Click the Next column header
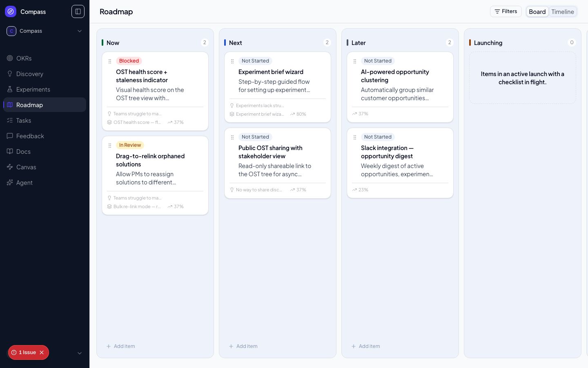Viewport: 588px width, 368px height. [x=236, y=43]
